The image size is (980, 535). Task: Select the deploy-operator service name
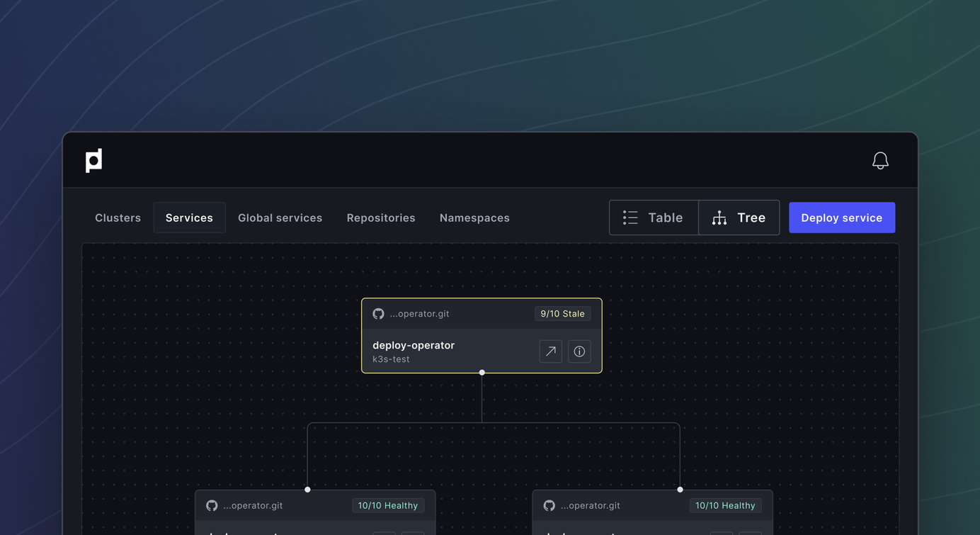pos(414,345)
